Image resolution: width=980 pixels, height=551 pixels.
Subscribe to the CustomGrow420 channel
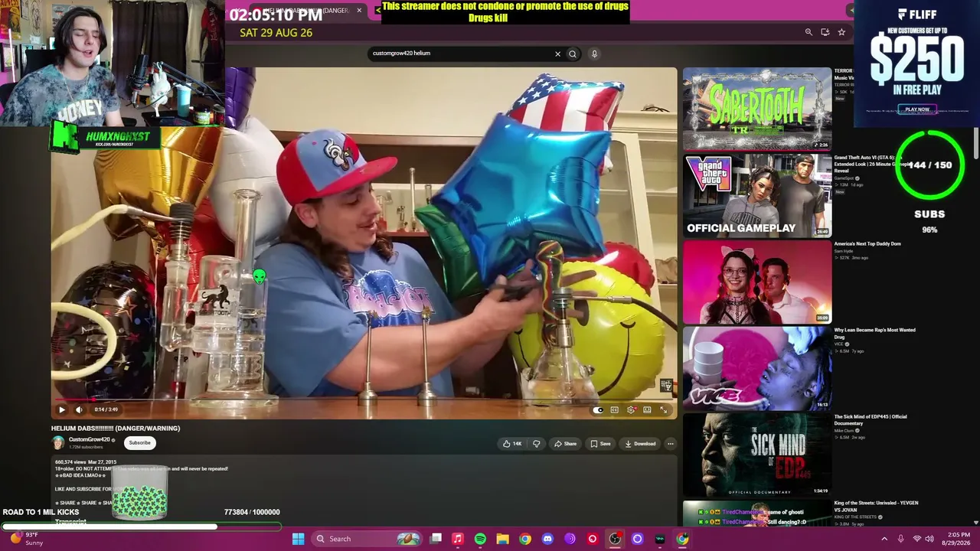pyautogui.click(x=140, y=442)
